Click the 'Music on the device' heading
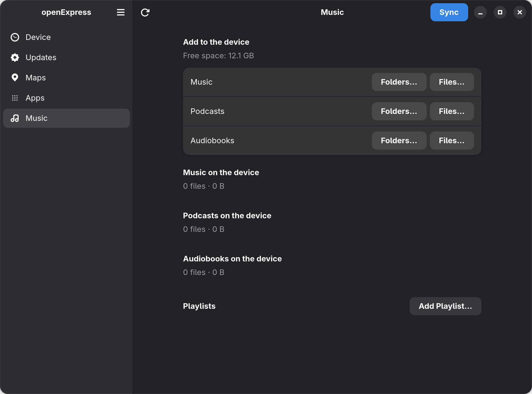This screenshot has width=532, height=394. [221, 173]
